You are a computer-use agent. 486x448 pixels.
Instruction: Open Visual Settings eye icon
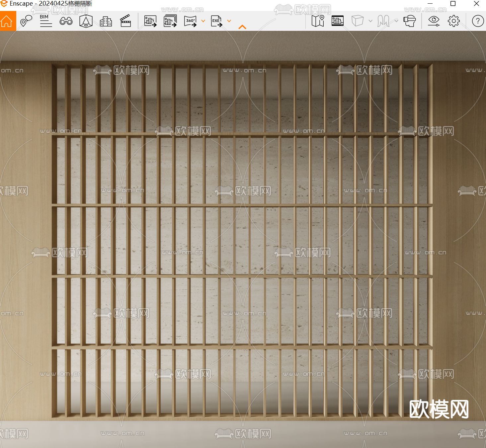tap(434, 21)
